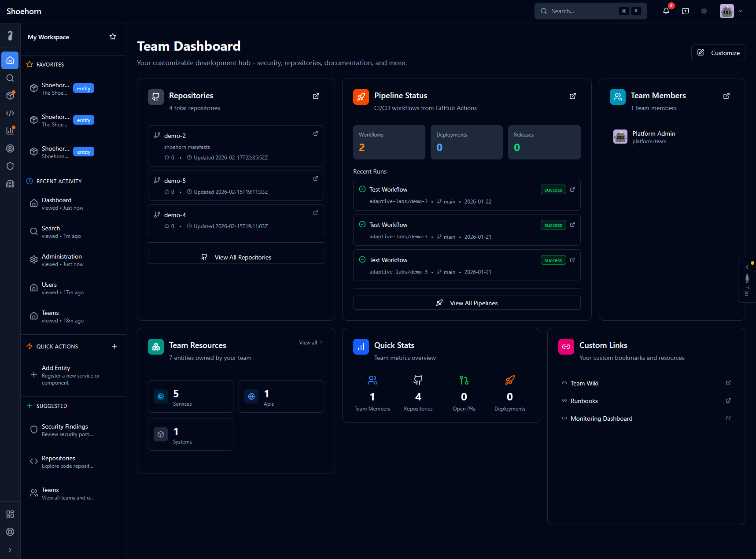Click the Customize button
This screenshot has height=559, width=756.
(718, 53)
